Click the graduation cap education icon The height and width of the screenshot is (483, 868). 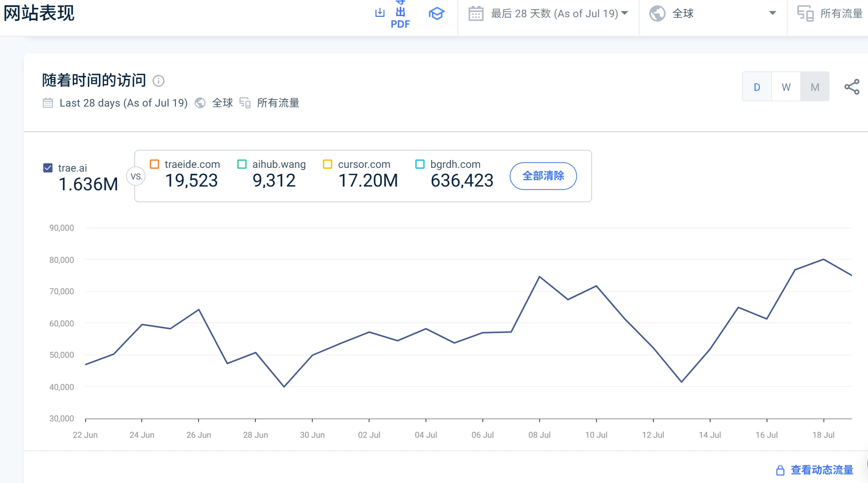tap(436, 14)
